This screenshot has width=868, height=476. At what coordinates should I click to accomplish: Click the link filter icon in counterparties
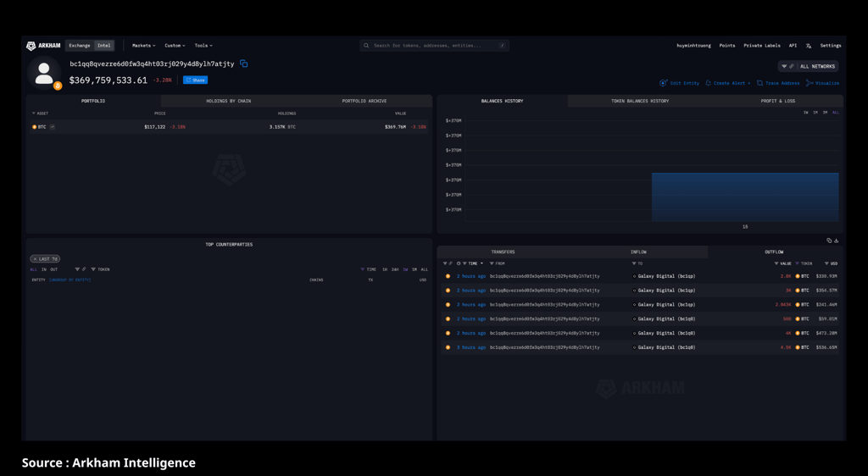tap(84, 269)
